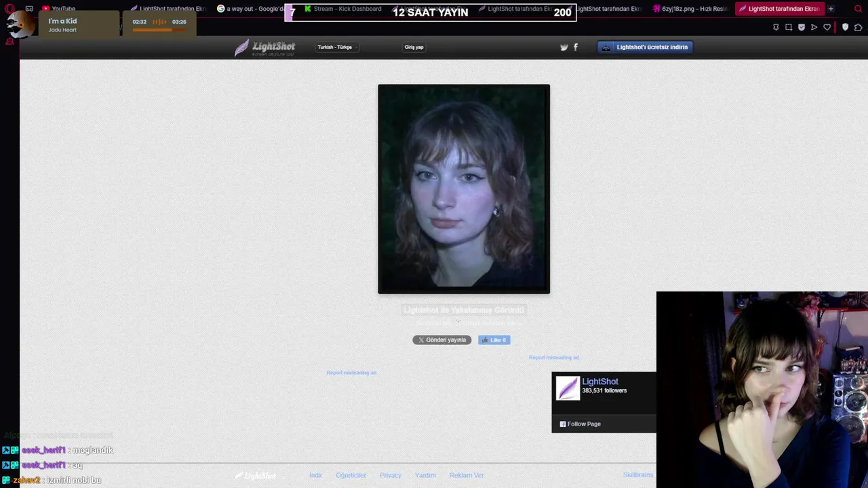Open the Yardım footer link
Image resolution: width=868 pixels, height=488 pixels.
point(425,475)
